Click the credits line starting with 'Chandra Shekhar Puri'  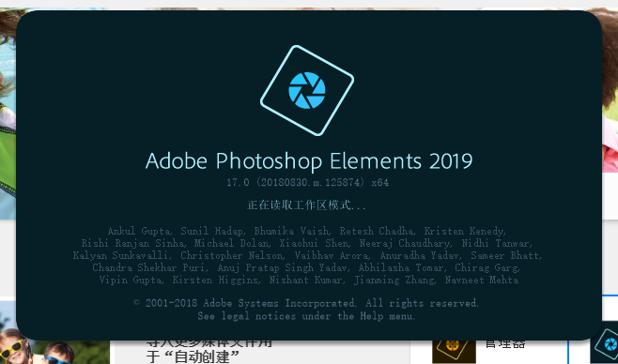click(306, 267)
